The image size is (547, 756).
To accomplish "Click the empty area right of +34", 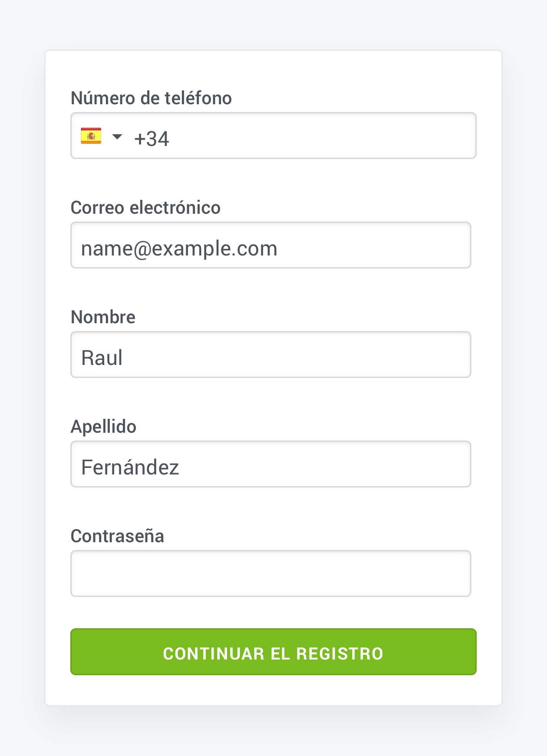I will [x=321, y=136].
